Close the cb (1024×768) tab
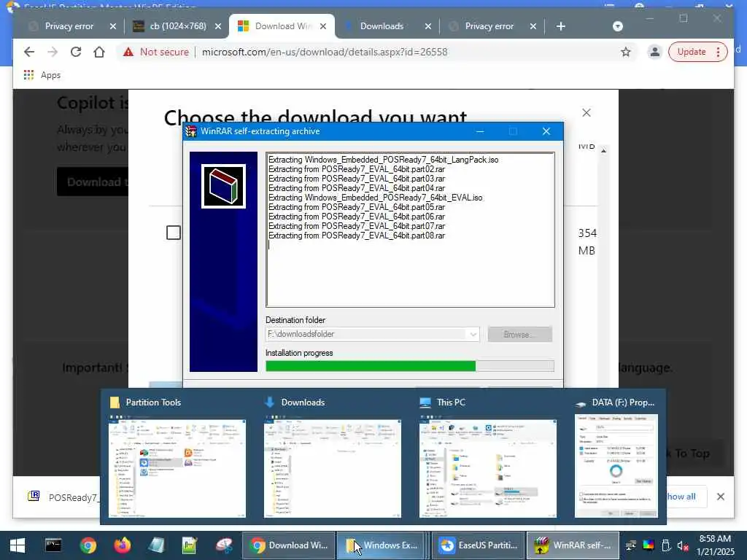 pos(217,26)
